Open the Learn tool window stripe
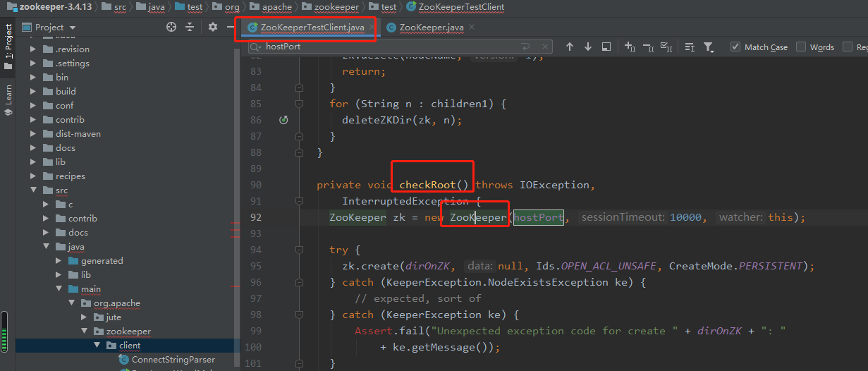This screenshot has height=371, width=868. tap(8, 99)
